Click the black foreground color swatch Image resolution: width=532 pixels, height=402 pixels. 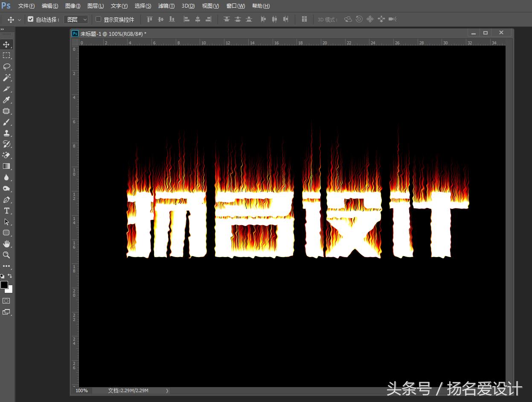pyautogui.click(x=4, y=284)
